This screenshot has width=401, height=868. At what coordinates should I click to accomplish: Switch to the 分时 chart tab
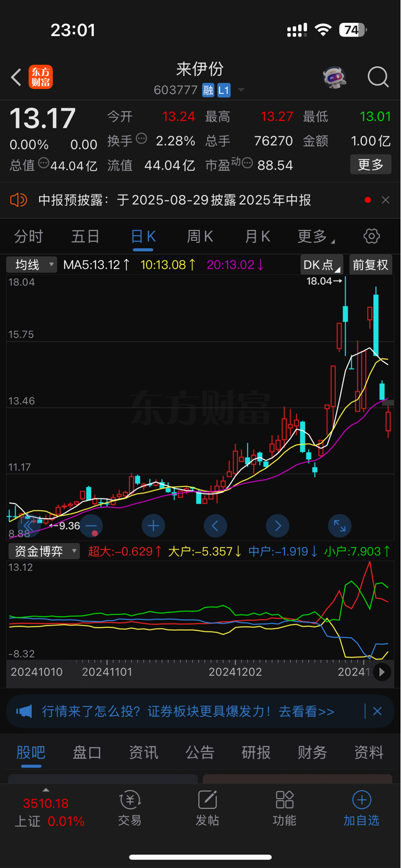click(x=29, y=237)
